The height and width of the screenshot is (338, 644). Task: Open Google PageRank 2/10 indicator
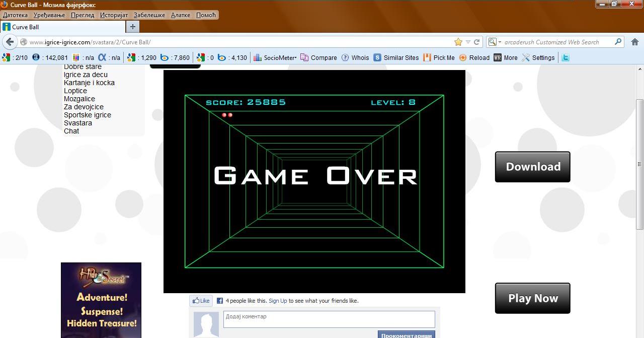click(x=15, y=57)
